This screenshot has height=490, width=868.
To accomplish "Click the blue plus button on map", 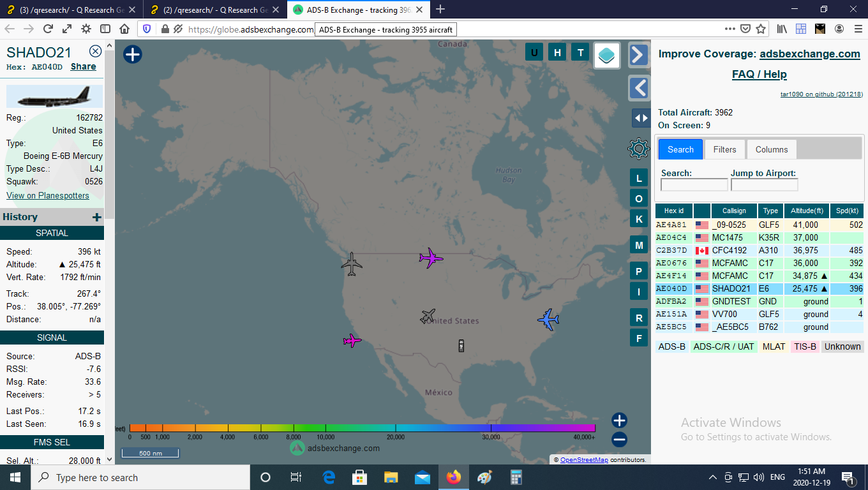I will 132,54.
